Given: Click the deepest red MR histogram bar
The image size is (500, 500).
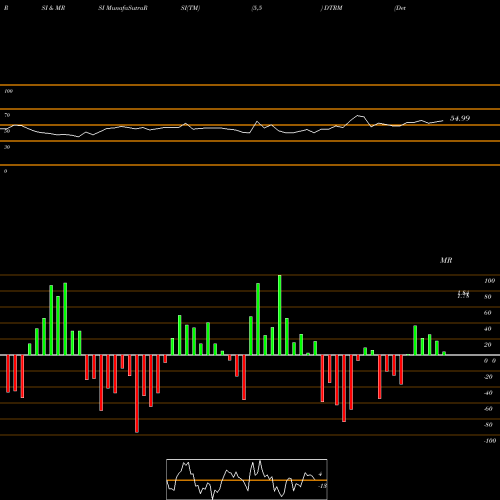Looking at the screenshot, I should [137, 394].
